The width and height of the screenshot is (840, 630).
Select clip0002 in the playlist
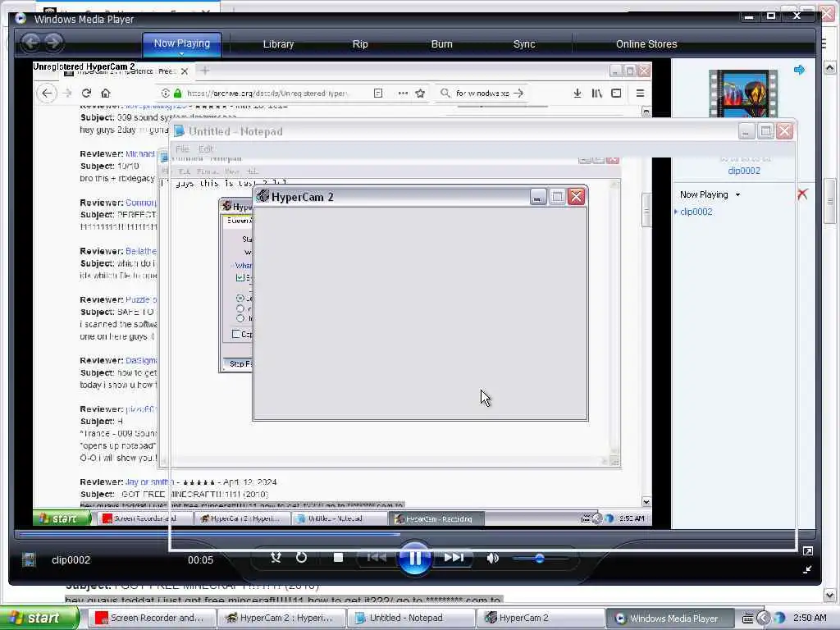[x=696, y=212]
